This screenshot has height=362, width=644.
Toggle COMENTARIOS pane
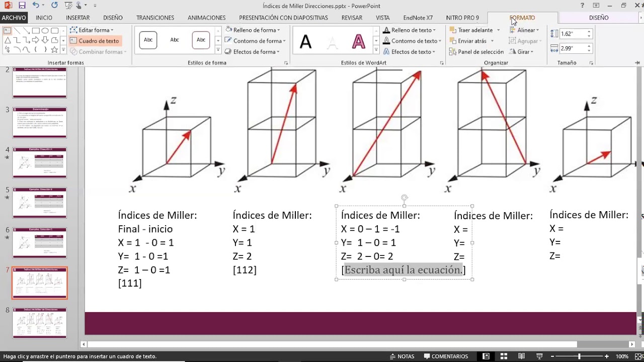point(446,356)
